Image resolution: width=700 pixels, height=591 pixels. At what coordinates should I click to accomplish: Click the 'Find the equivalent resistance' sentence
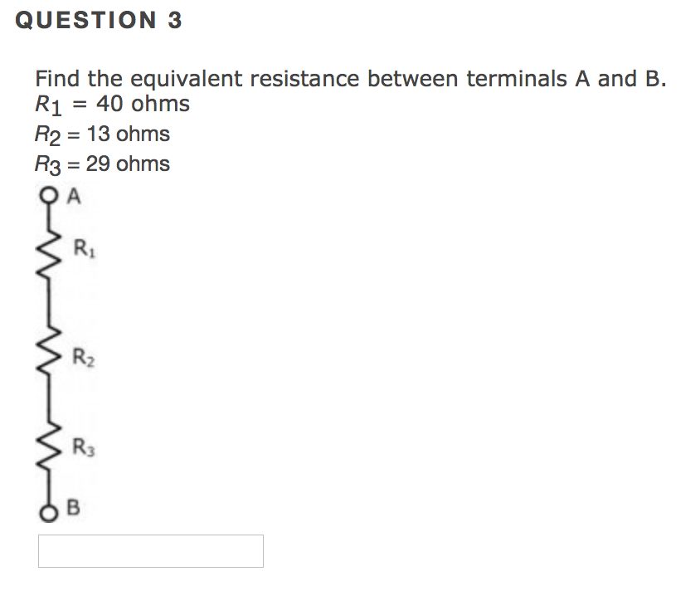351,79
